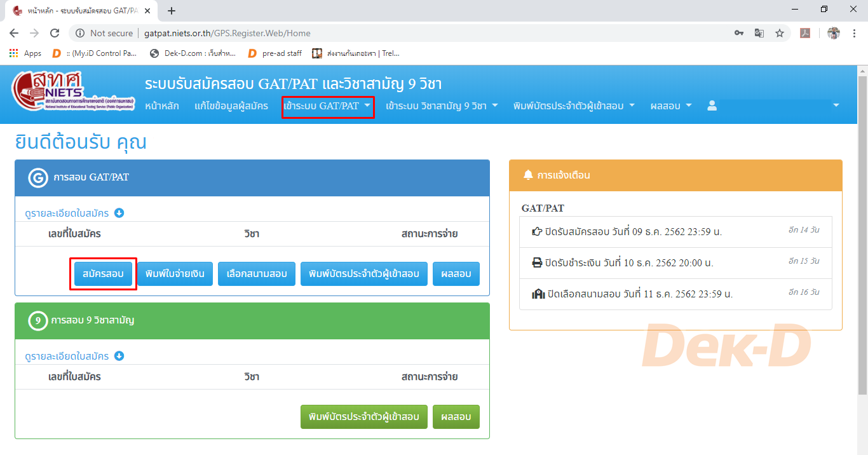The image size is (868, 455).
Task: Go to หน้าหลัก in the navigation bar
Action: point(162,106)
